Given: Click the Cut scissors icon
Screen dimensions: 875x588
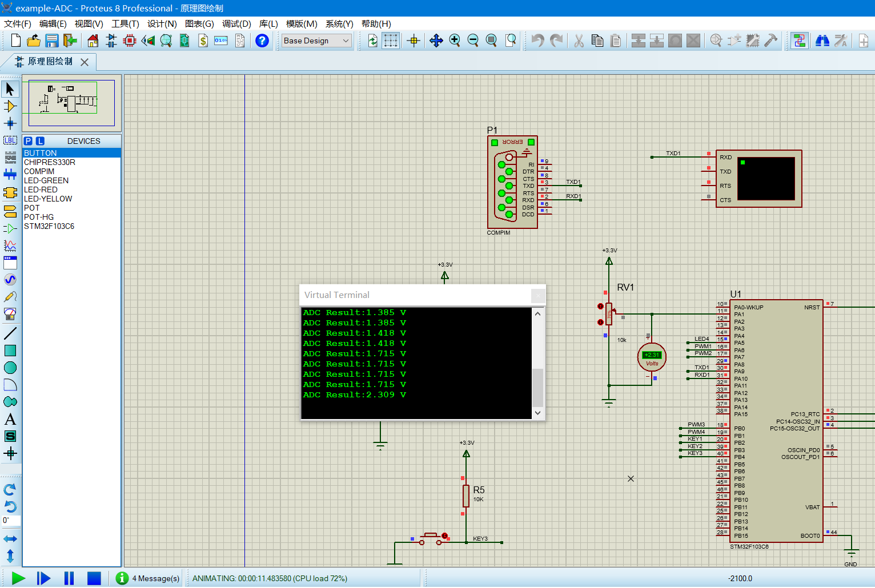Looking at the screenshot, I should point(579,41).
